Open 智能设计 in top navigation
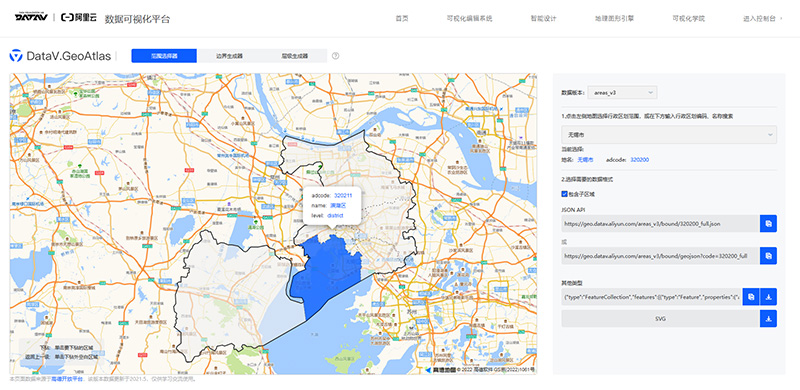 [x=543, y=18]
